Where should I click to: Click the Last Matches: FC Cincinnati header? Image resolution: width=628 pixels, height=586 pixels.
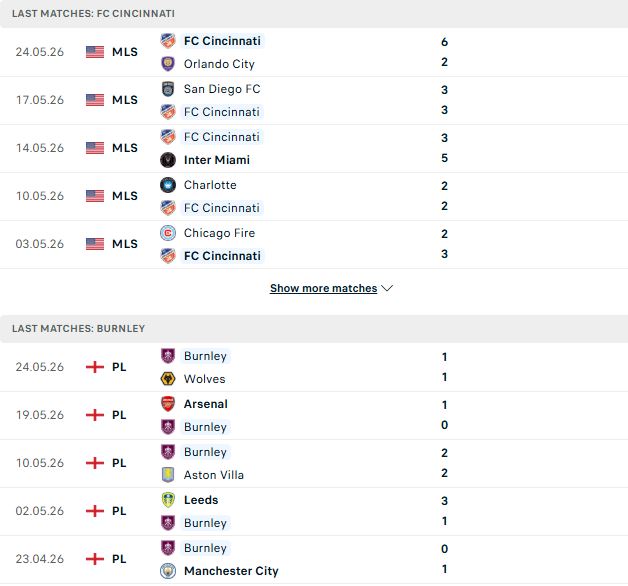coord(314,14)
